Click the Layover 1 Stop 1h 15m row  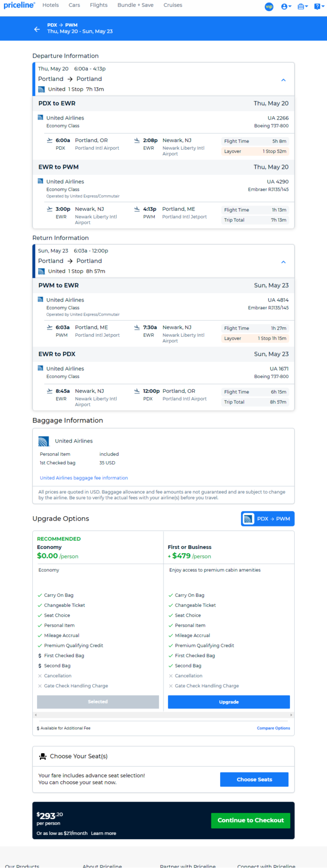[255, 338]
